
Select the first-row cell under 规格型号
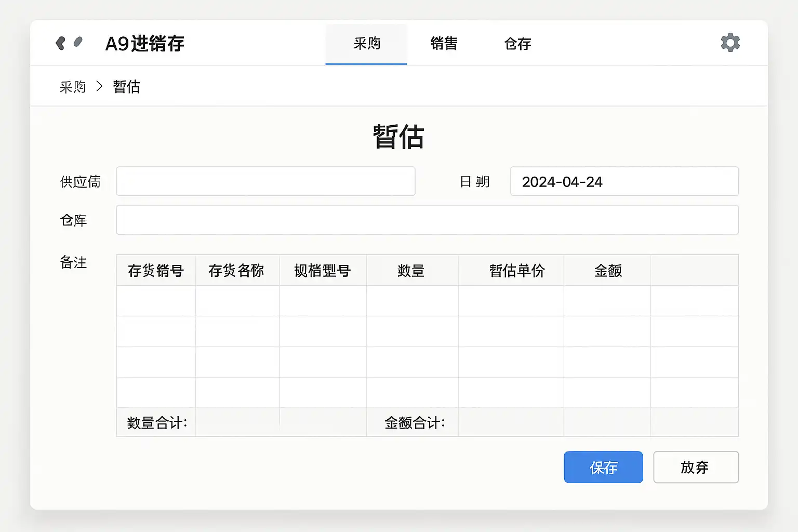(x=323, y=301)
